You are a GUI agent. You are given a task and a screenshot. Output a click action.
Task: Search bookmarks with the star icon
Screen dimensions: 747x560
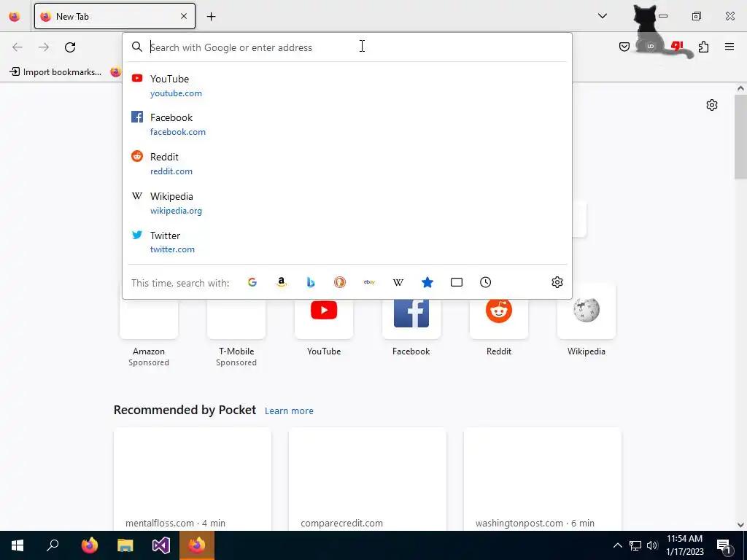click(x=427, y=282)
